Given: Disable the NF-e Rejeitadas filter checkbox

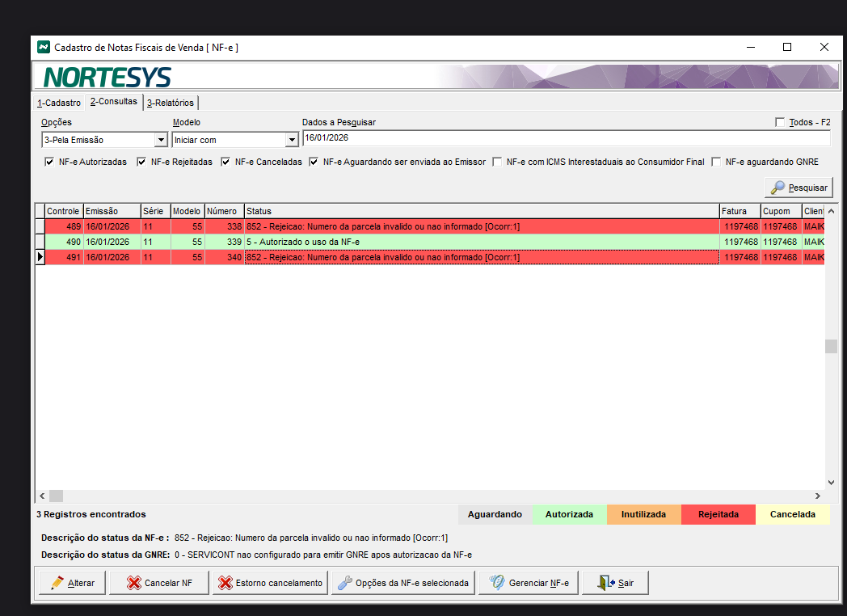Looking at the screenshot, I should click(x=141, y=162).
